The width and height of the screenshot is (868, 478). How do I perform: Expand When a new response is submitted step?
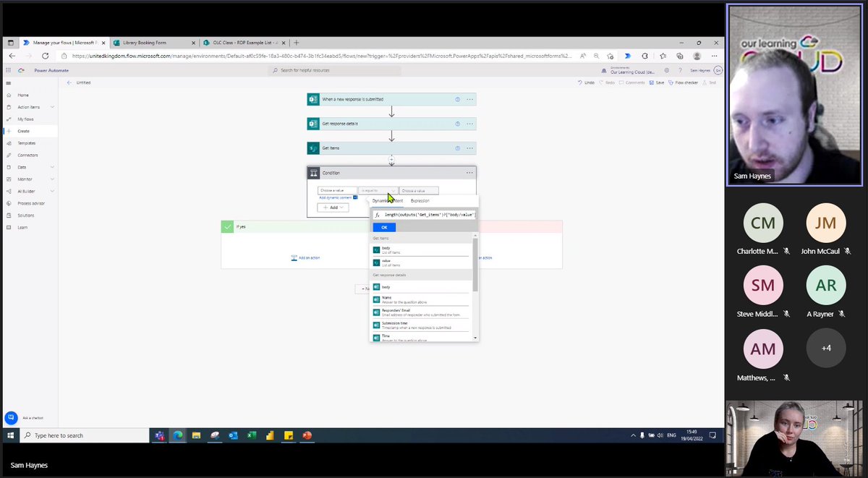pos(391,99)
